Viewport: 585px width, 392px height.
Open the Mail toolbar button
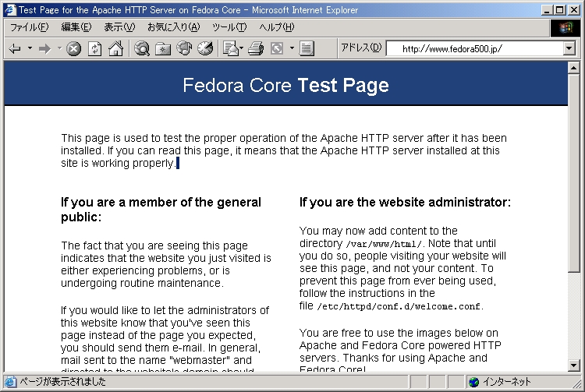click(231, 48)
